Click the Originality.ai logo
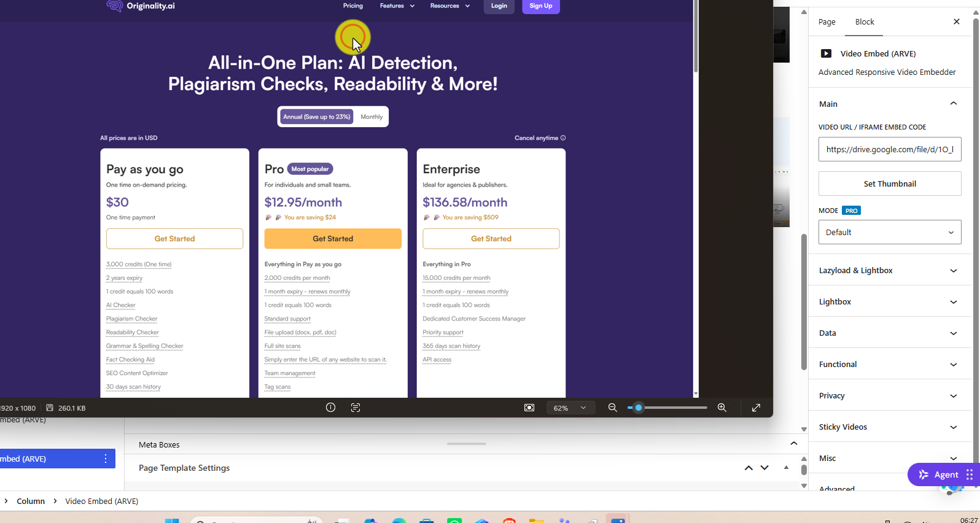The width and height of the screenshot is (980, 523). click(140, 6)
